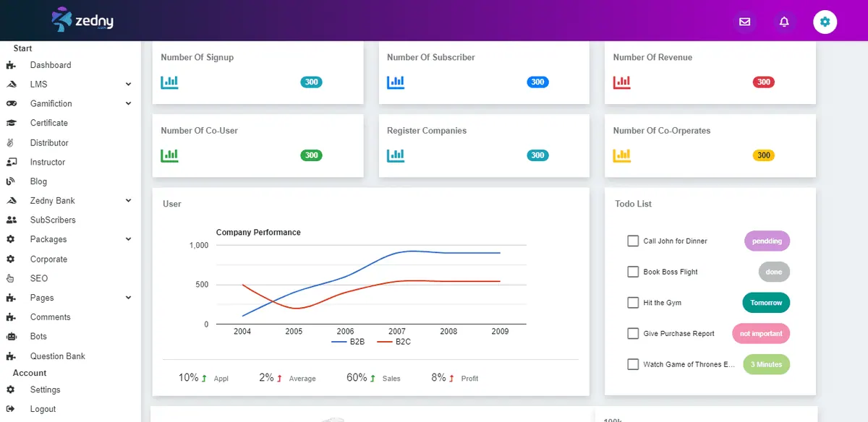Viewport: 868px width, 422px height.
Task: Click the 2% Average statistic
Action: pyautogui.click(x=288, y=378)
